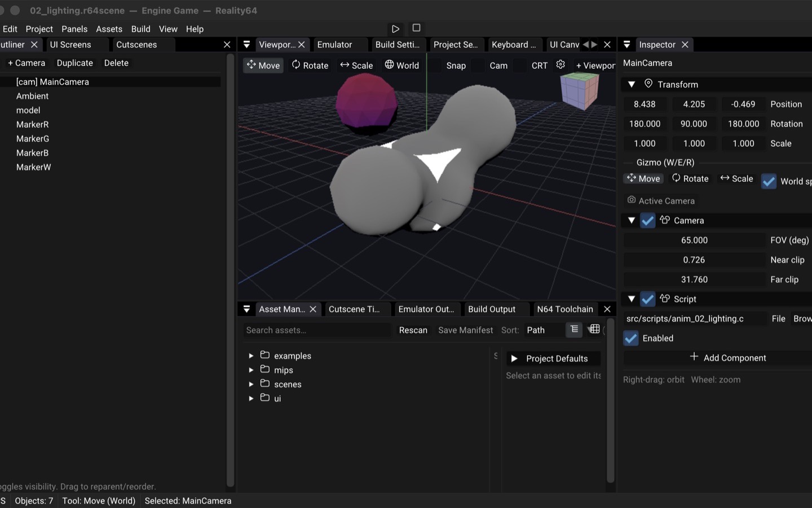Select the MarkerR object in outliner
The image size is (812, 508).
pyautogui.click(x=33, y=124)
